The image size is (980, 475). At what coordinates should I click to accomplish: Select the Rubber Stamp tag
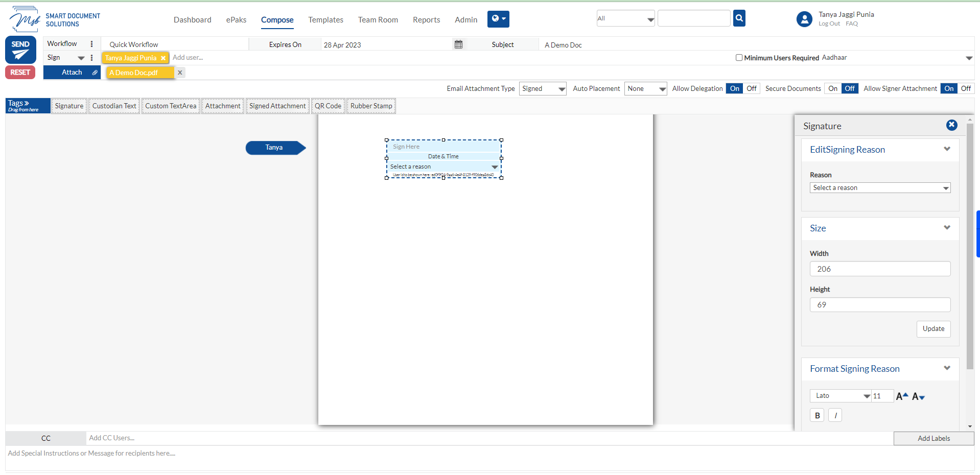pos(371,106)
